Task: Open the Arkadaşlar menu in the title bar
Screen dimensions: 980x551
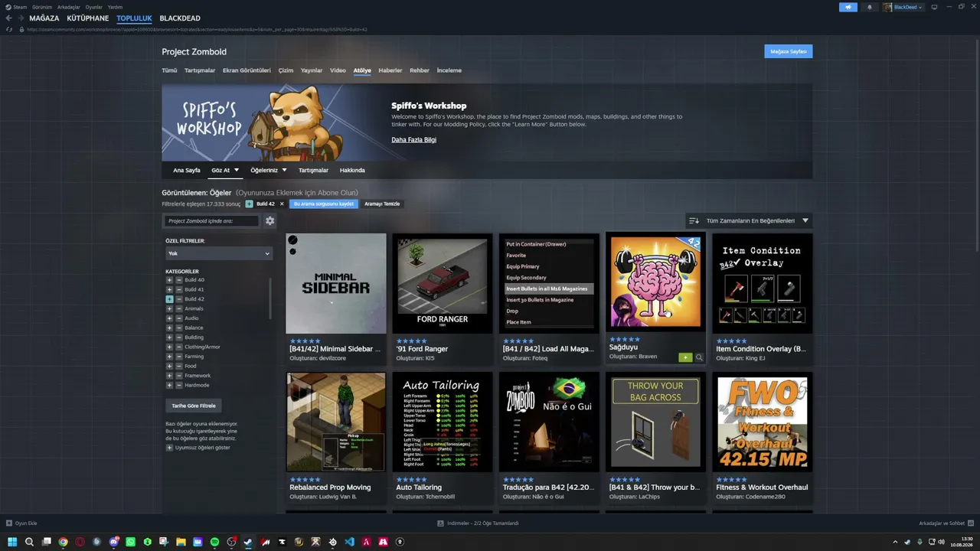Action: (x=69, y=7)
